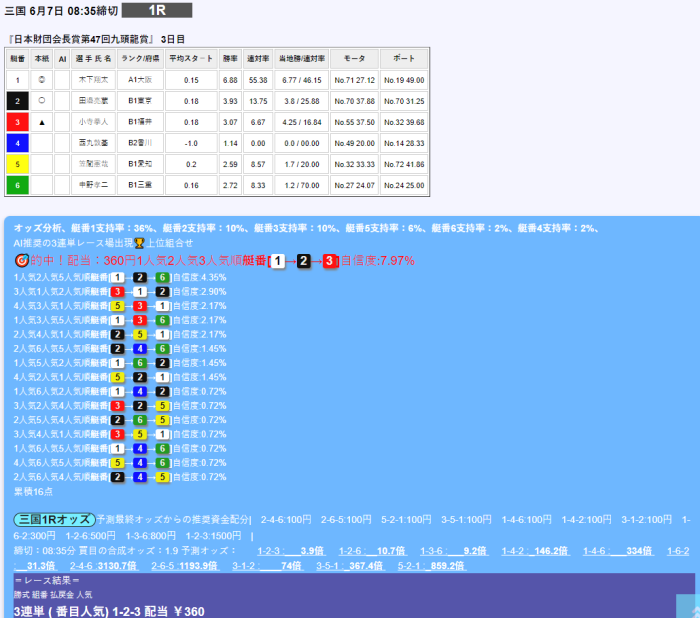Click the 平均スタート column header

190,58
